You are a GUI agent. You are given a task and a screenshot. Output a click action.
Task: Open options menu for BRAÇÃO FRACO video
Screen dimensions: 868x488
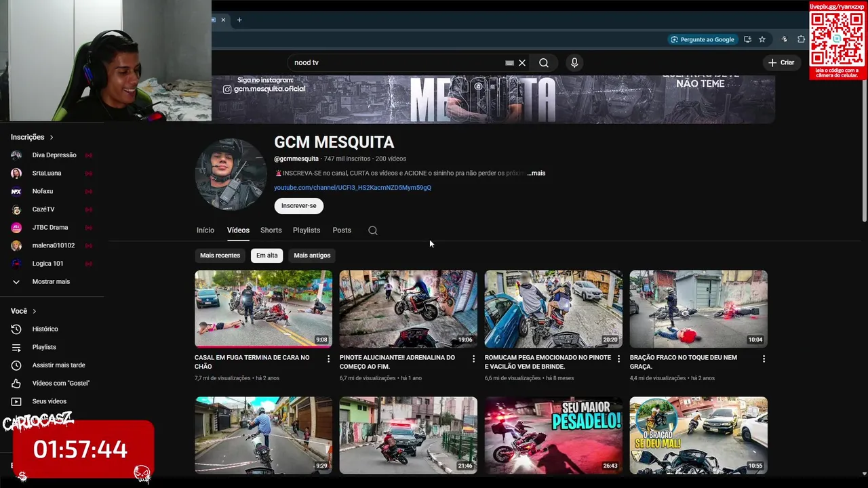click(764, 359)
